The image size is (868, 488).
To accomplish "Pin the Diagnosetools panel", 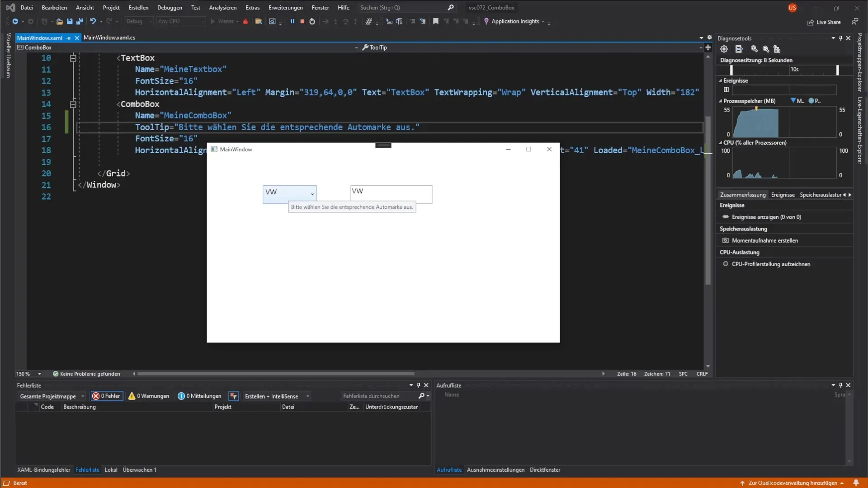I will click(x=840, y=38).
